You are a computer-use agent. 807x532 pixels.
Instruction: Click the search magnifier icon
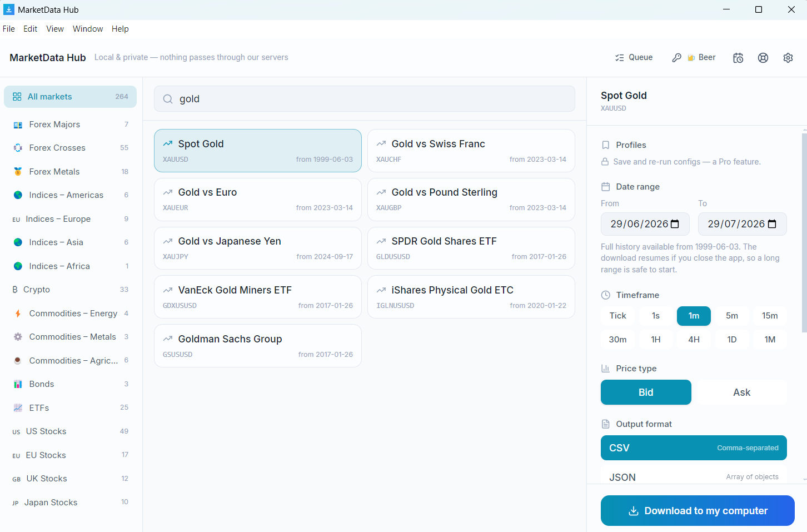point(167,99)
